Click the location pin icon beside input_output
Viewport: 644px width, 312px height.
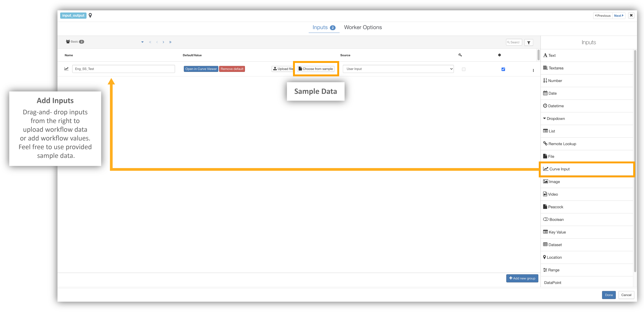click(x=90, y=15)
